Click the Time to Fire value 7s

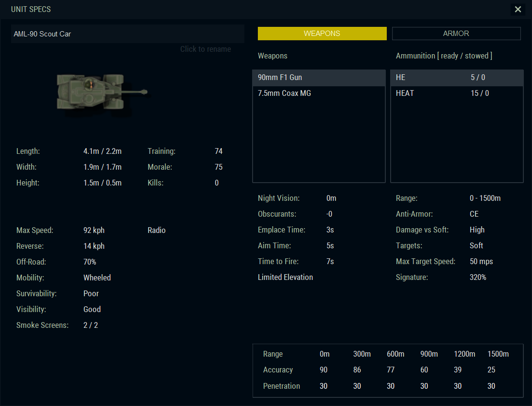[330, 262]
